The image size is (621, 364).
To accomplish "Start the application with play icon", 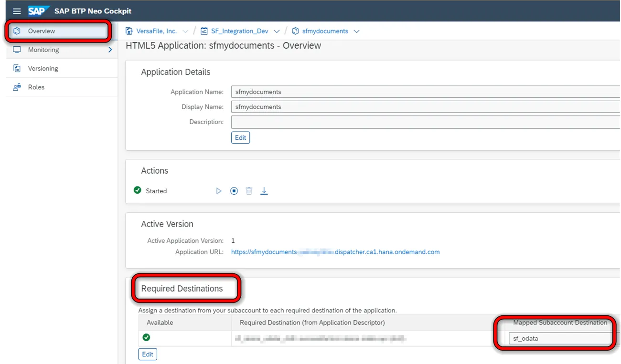I will tap(219, 191).
